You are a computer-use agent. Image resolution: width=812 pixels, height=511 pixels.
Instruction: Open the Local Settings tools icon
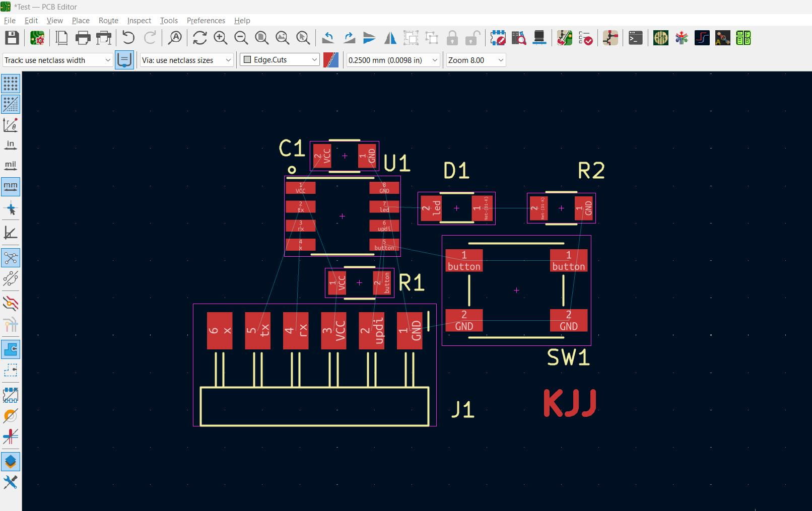[10, 482]
